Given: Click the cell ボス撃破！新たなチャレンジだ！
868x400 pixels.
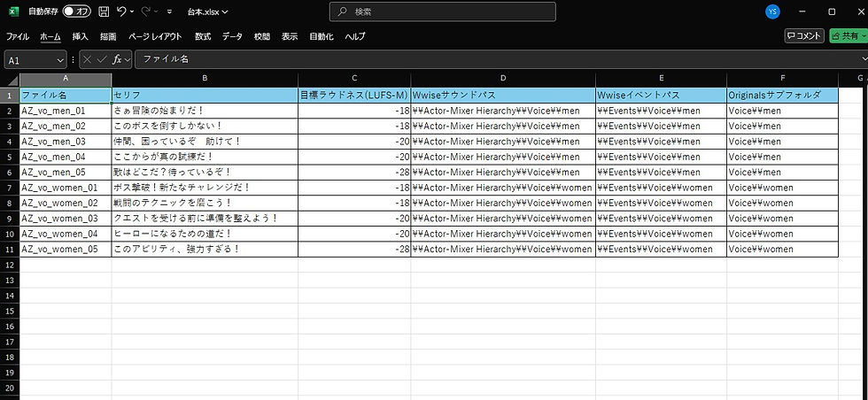Looking at the screenshot, I should (x=205, y=188).
